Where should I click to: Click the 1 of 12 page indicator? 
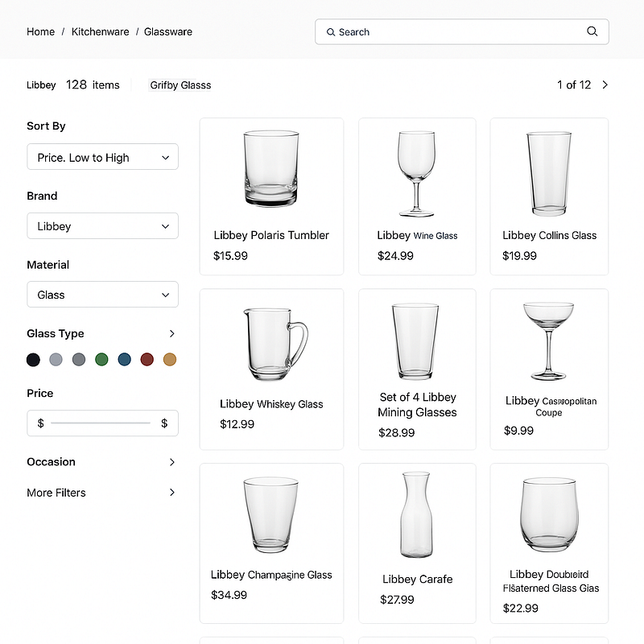click(x=574, y=85)
